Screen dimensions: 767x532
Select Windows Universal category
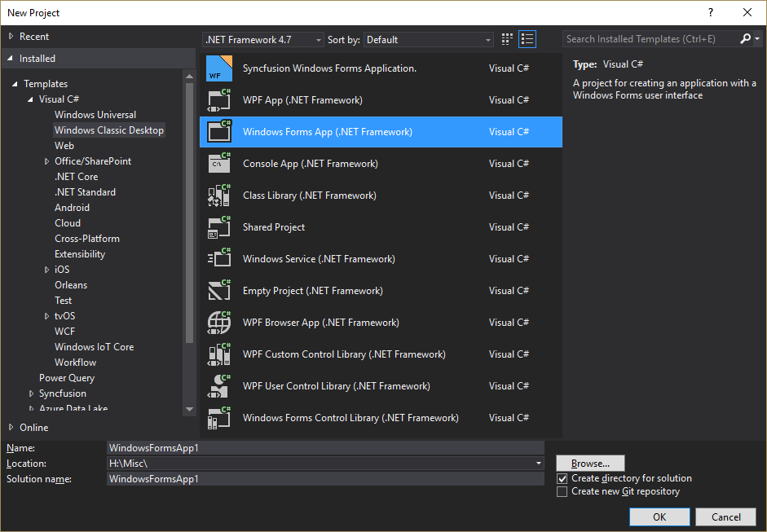pos(95,114)
